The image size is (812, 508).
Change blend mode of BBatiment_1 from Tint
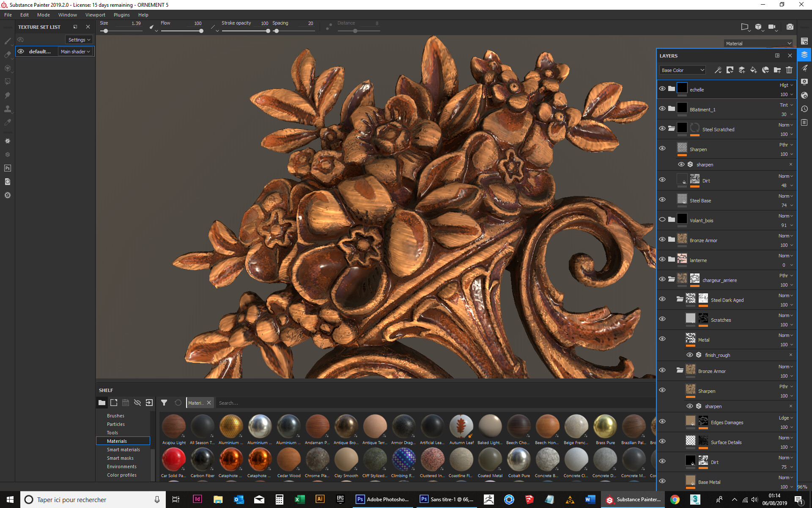[785, 105]
